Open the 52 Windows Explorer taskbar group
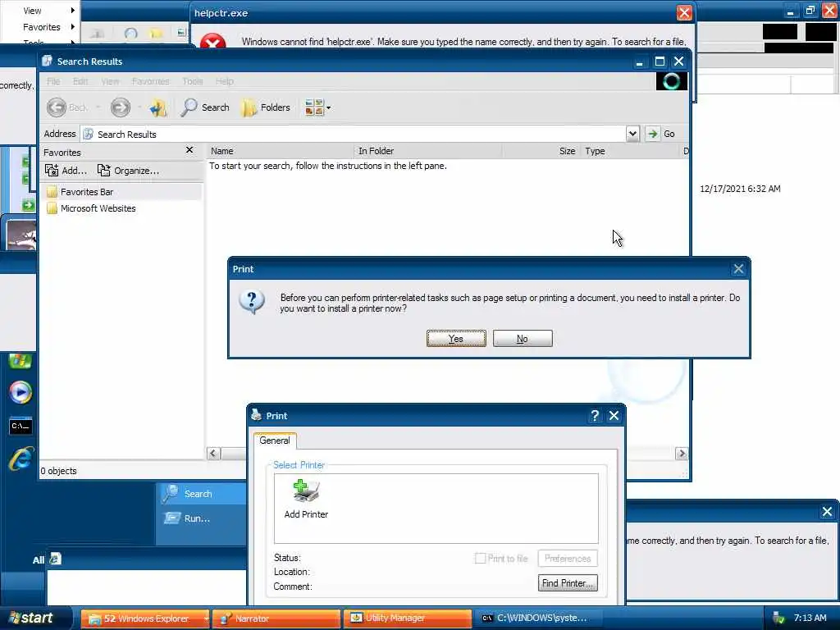840x630 pixels. point(145,619)
